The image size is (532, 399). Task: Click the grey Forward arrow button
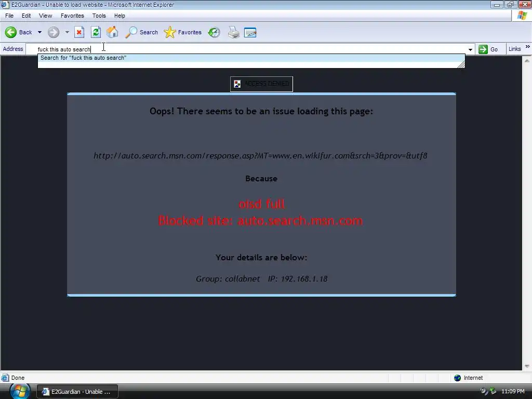[54, 32]
